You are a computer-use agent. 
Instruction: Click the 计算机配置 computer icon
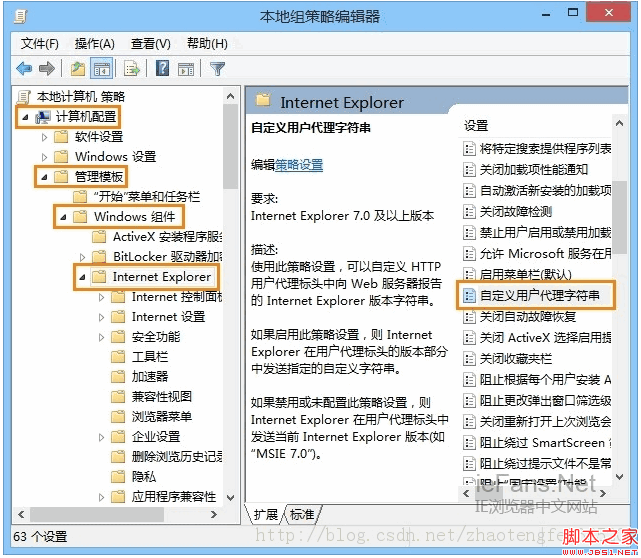pos(43,117)
